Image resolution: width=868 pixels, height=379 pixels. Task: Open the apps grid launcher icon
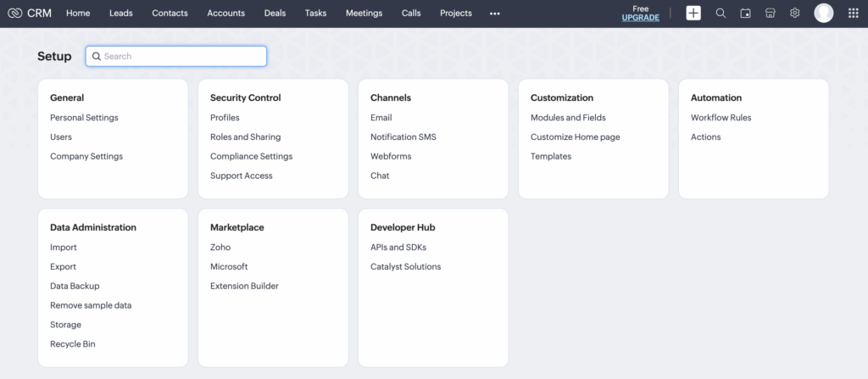(853, 13)
